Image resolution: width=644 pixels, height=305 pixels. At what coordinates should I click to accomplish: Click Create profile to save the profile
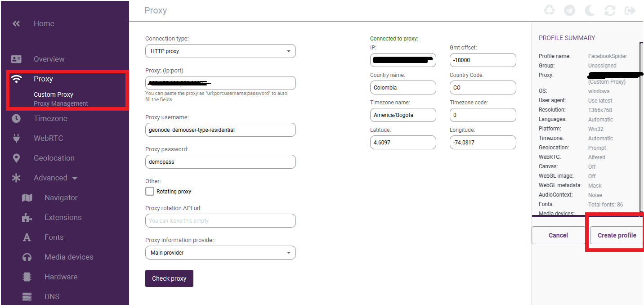pos(617,235)
